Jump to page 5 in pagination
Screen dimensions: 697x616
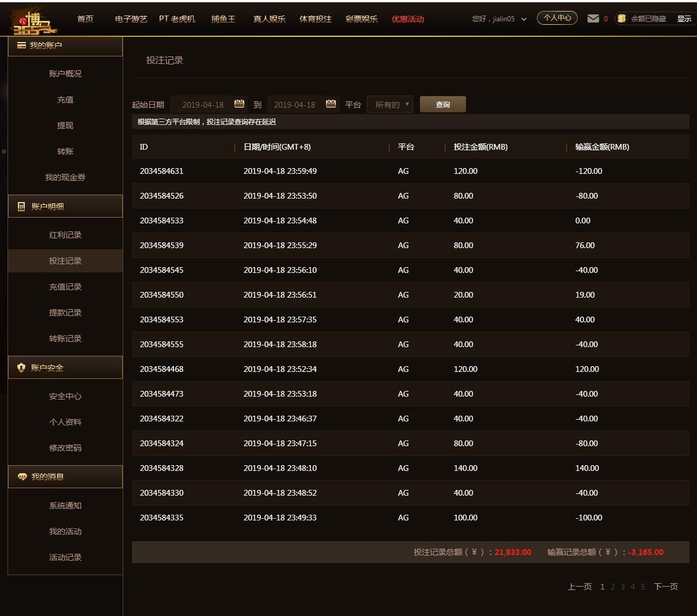[x=643, y=587]
